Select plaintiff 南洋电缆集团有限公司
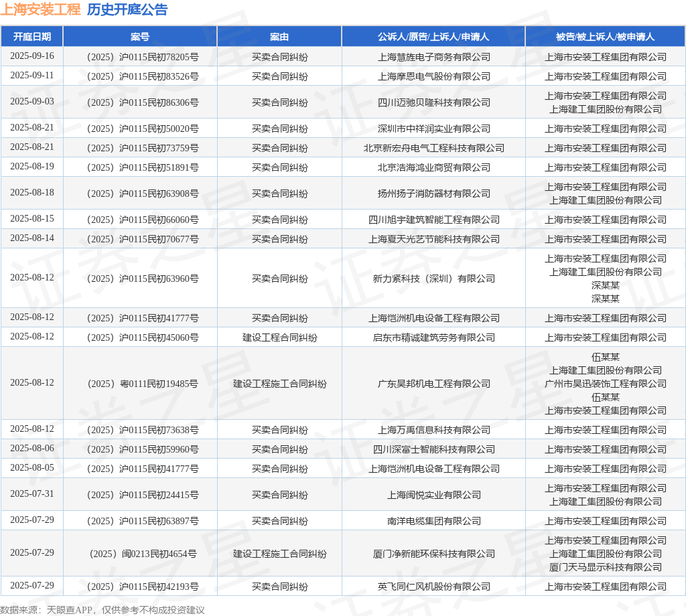This screenshot has height=616, width=686. [x=433, y=521]
